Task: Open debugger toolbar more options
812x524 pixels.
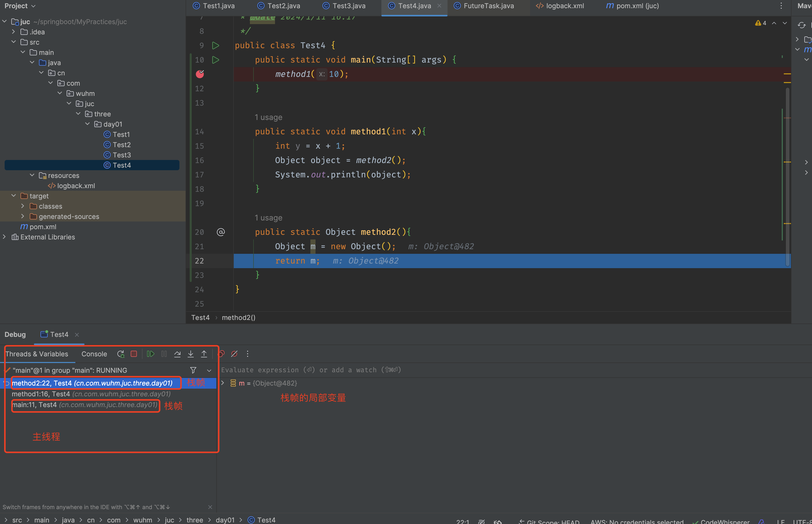Action: point(248,354)
